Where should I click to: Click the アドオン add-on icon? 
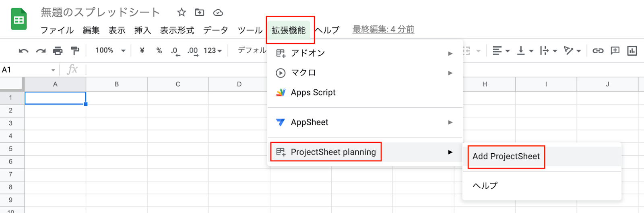[281, 53]
